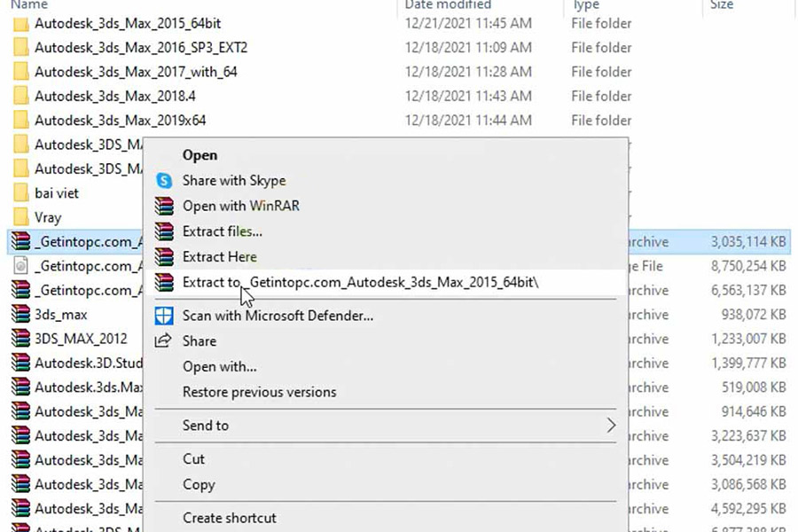
Task: Click folder icon of Autodesk_3ds_Max_2019x64
Action: coord(20,121)
